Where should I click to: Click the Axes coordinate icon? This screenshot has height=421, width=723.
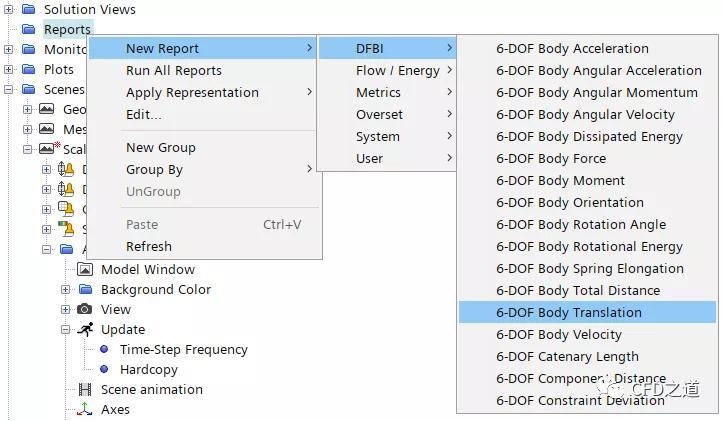point(85,409)
